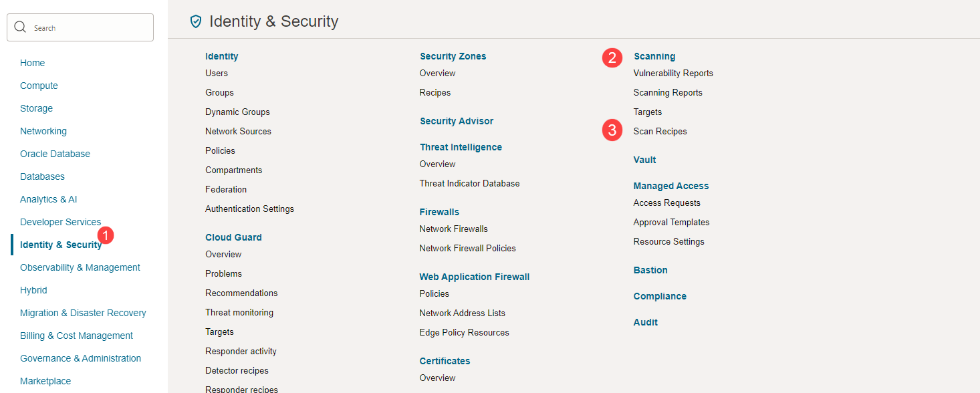Image resolution: width=980 pixels, height=393 pixels.
Task: Go to Users under Identity
Action: [x=217, y=73]
